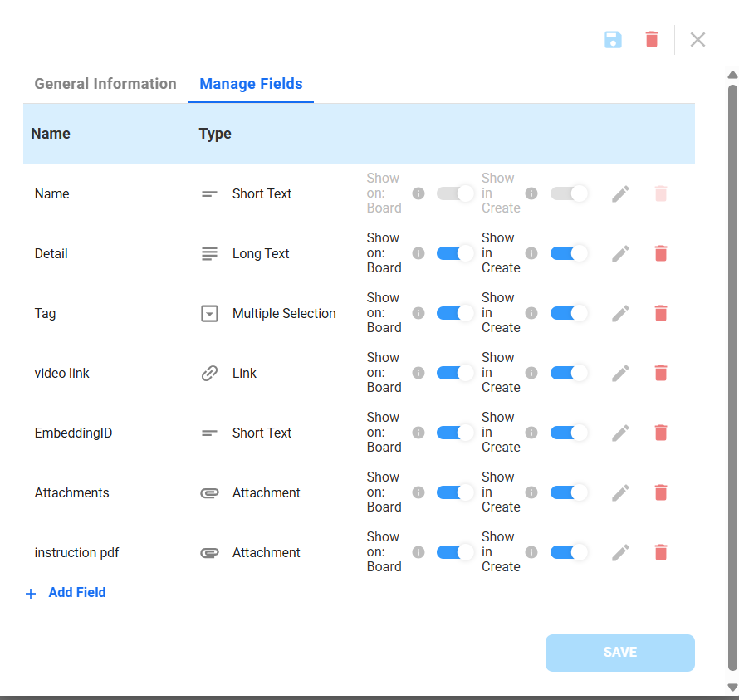
Task: Click info icon beside Tag Show in Create
Action: (x=531, y=313)
